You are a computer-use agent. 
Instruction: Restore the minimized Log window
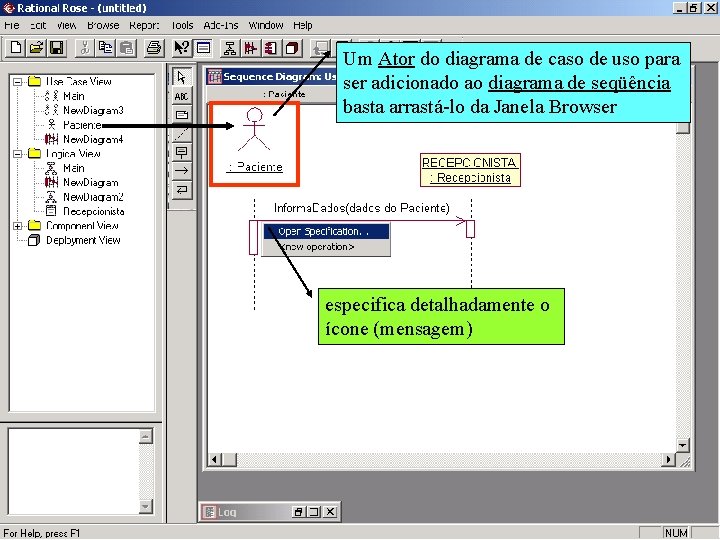(298, 512)
